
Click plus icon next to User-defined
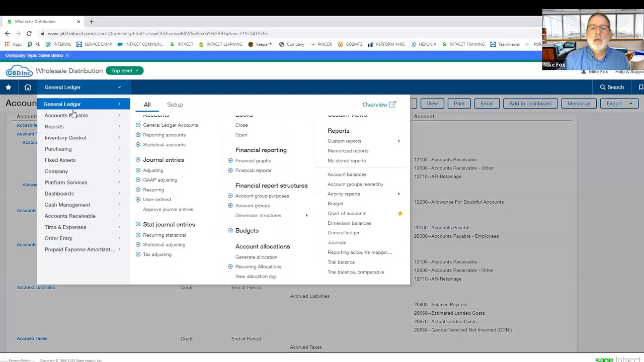click(x=138, y=200)
